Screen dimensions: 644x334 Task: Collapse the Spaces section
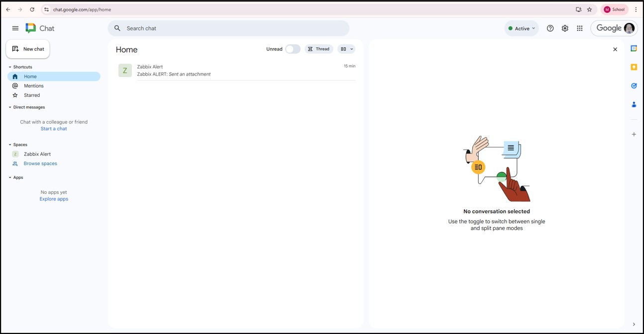pyautogui.click(x=10, y=145)
